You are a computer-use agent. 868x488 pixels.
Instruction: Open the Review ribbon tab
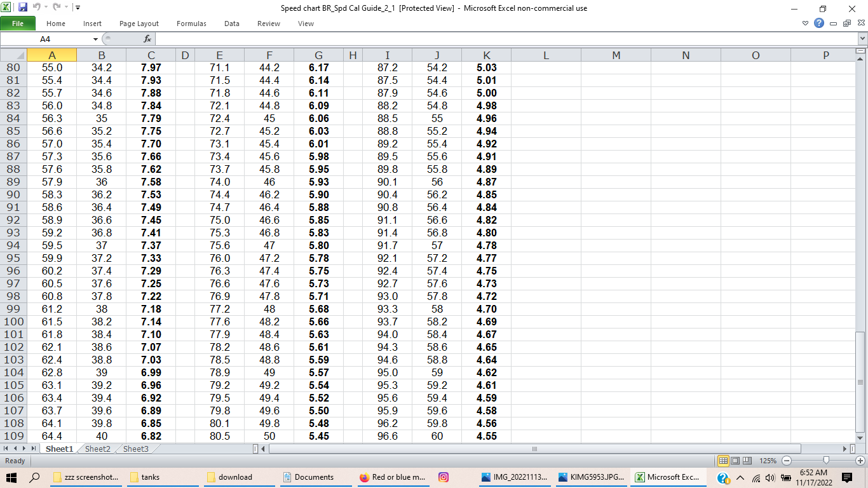click(x=269, y=24)
